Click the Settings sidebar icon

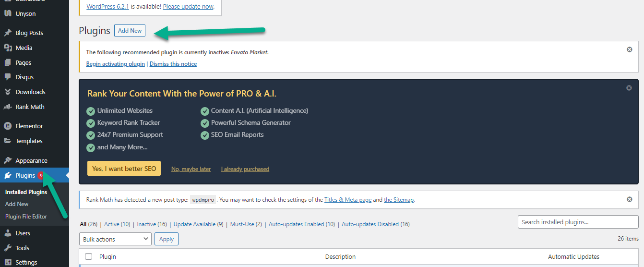[x=8, y=262]
